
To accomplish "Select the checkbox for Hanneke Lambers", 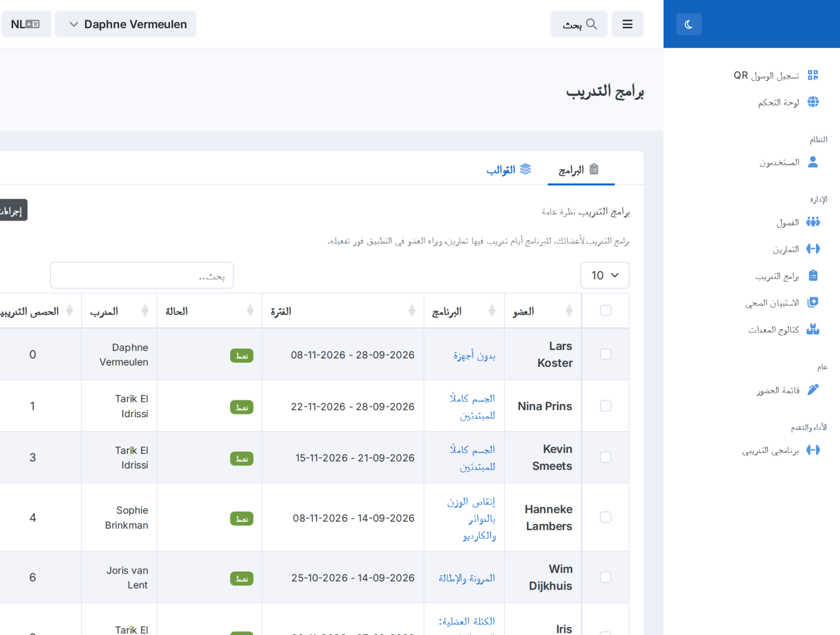I will coord(605,517).
